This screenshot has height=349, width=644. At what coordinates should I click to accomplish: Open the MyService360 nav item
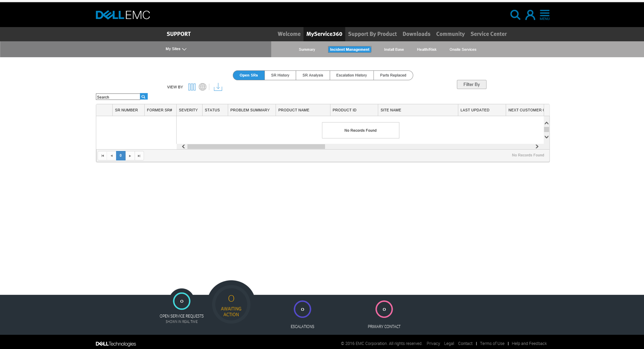click(324, 34)
